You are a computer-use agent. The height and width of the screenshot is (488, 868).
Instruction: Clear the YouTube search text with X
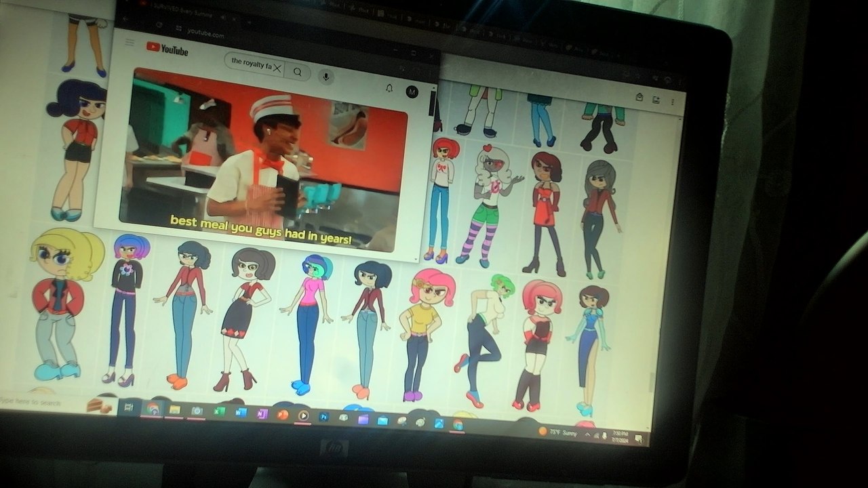[277, 68]
